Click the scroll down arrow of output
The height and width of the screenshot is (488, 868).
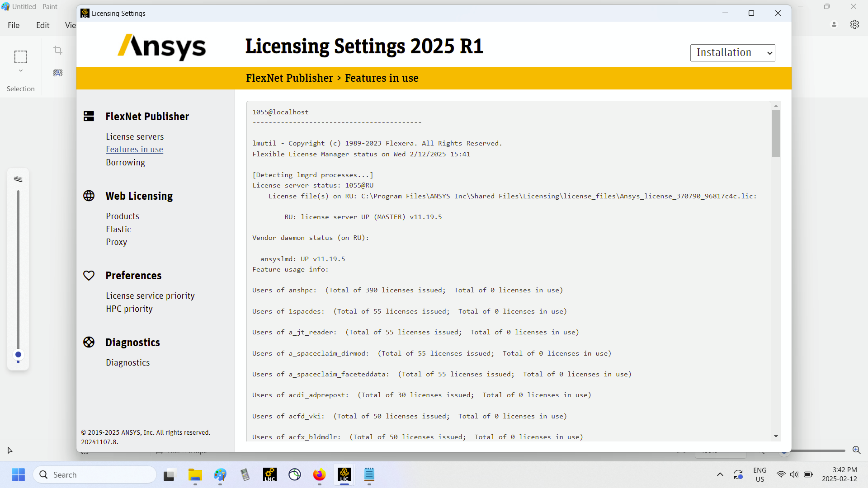tap(776, 436)
